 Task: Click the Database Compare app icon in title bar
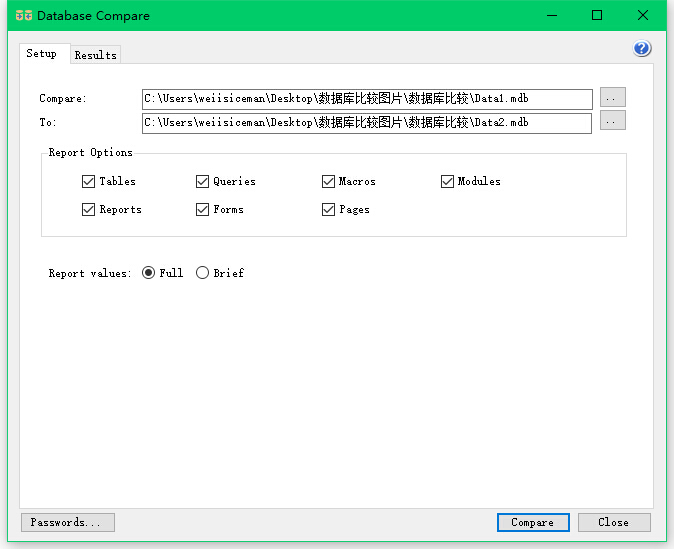(24, 15)
